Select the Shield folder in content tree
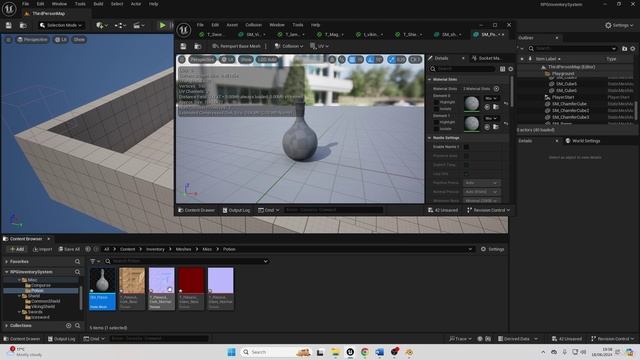The height and width of the screenshot is (360, 640). point(34,296)
